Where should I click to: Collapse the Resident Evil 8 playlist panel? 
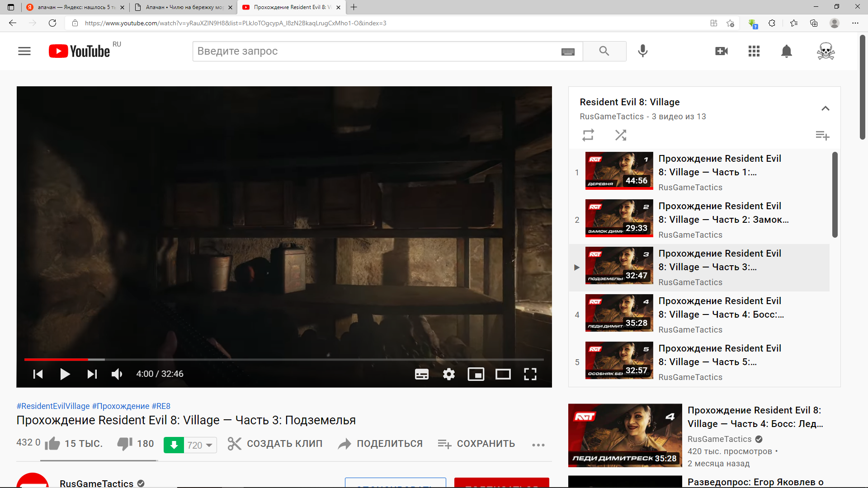[825, 108]
